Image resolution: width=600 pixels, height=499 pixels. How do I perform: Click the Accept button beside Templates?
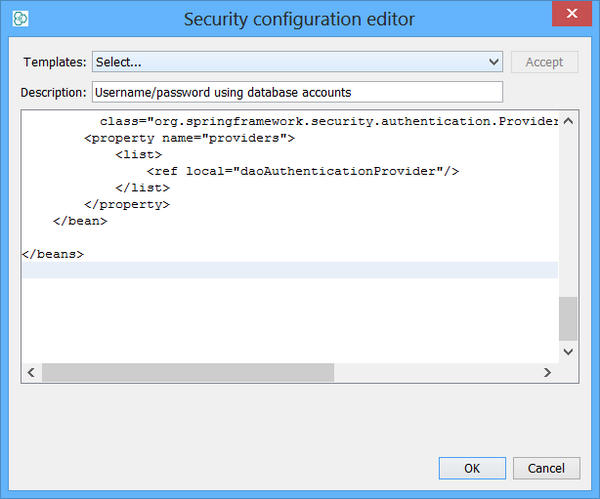pos(544,62)
